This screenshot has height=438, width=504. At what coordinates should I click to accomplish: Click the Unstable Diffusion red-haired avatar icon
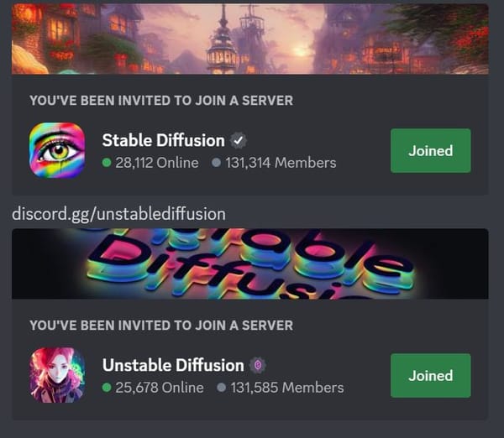coord(57,375)
